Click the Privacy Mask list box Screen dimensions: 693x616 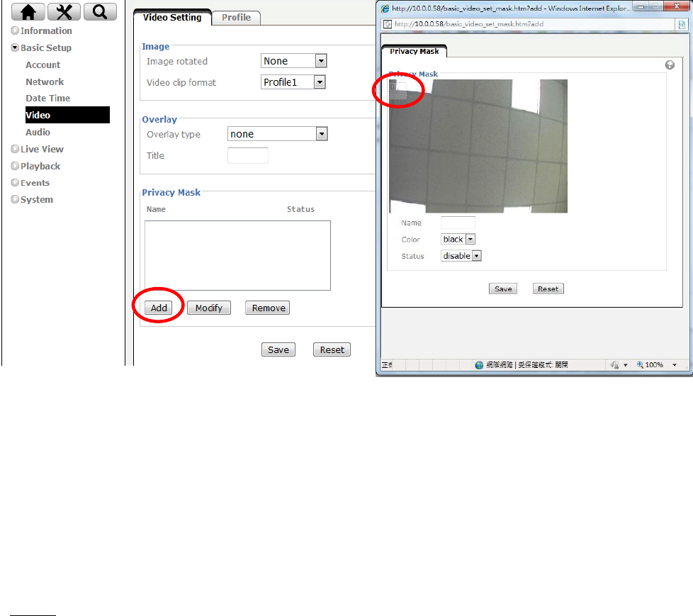[x=237, y=256]
